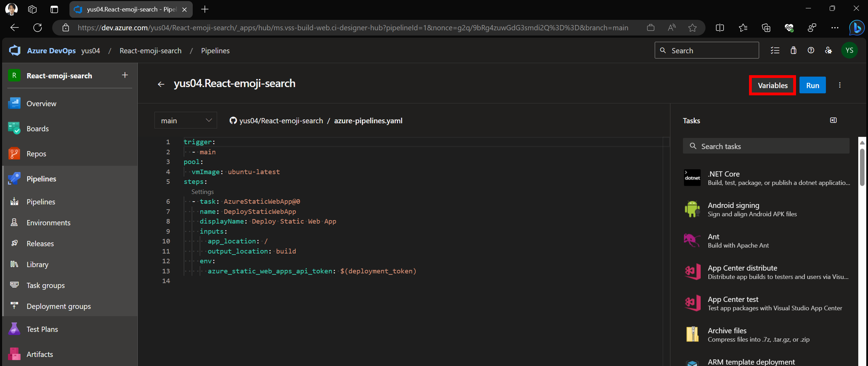Viewport: 868px width, 366px height.
Task: Select the Android signing task
Action: (766, 209)
